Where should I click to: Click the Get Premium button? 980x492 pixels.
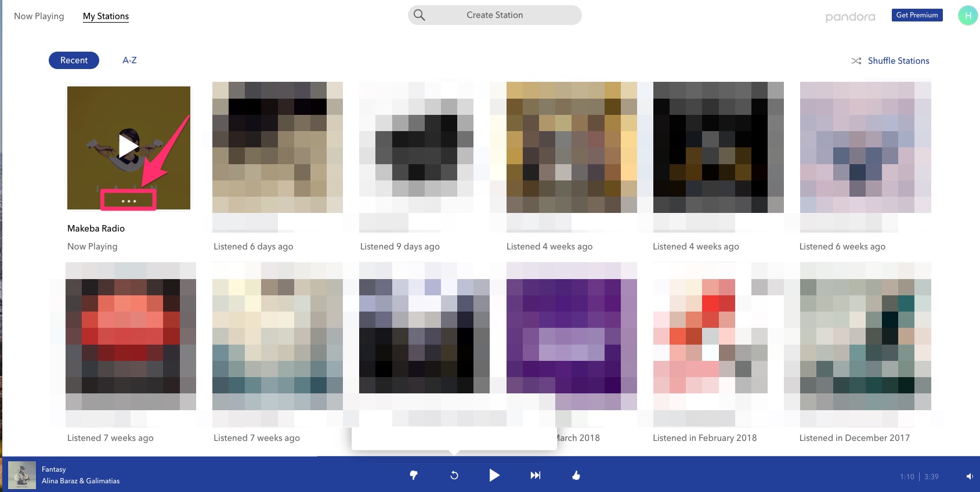click(x=917, y=15)
